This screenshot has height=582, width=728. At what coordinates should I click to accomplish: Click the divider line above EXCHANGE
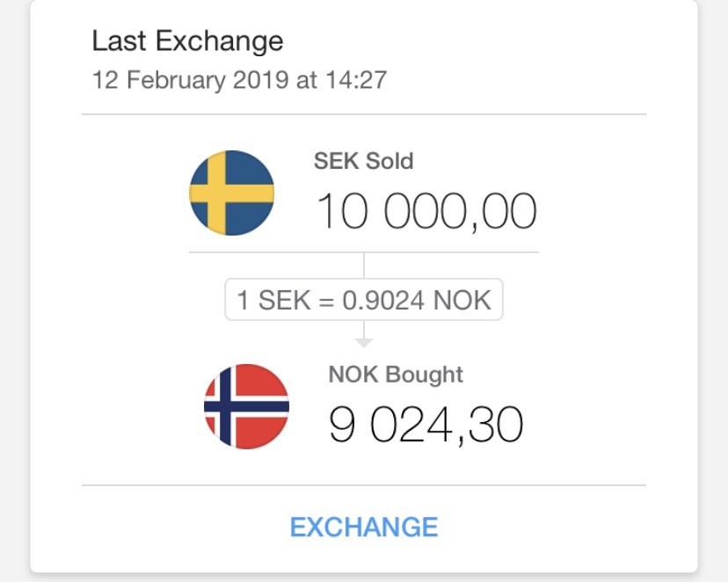coord(364,484)
